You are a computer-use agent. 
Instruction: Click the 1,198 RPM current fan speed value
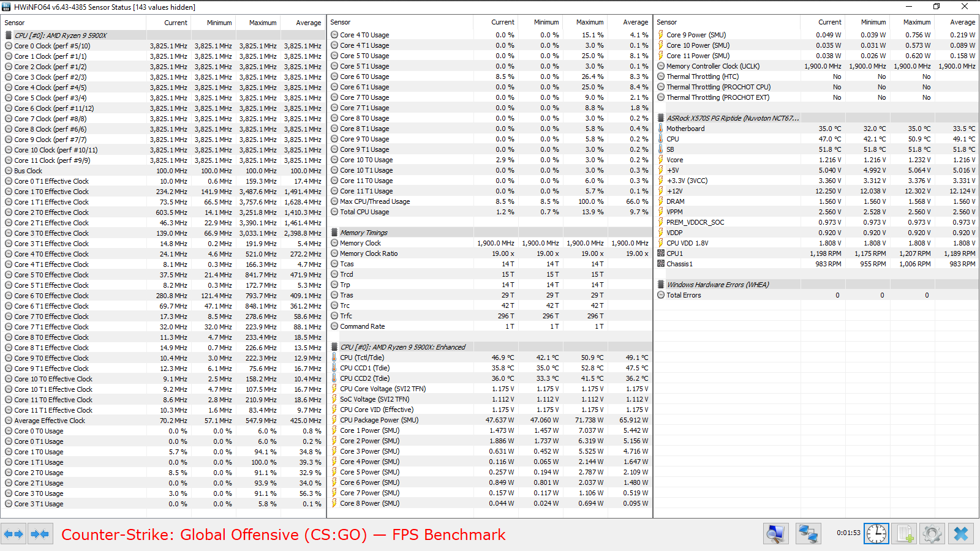point(826,253)
